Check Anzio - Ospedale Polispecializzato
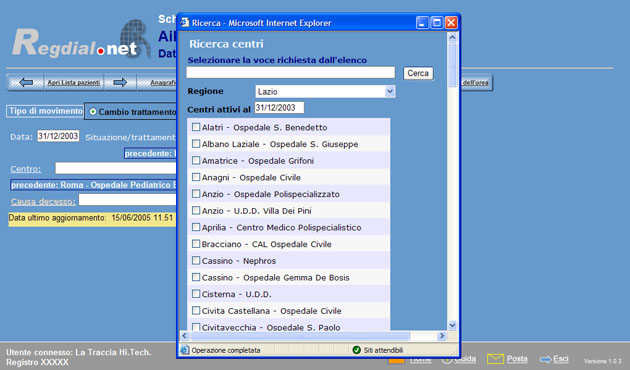Viewport: 630px width, 370px height. (x=196, y=194)
